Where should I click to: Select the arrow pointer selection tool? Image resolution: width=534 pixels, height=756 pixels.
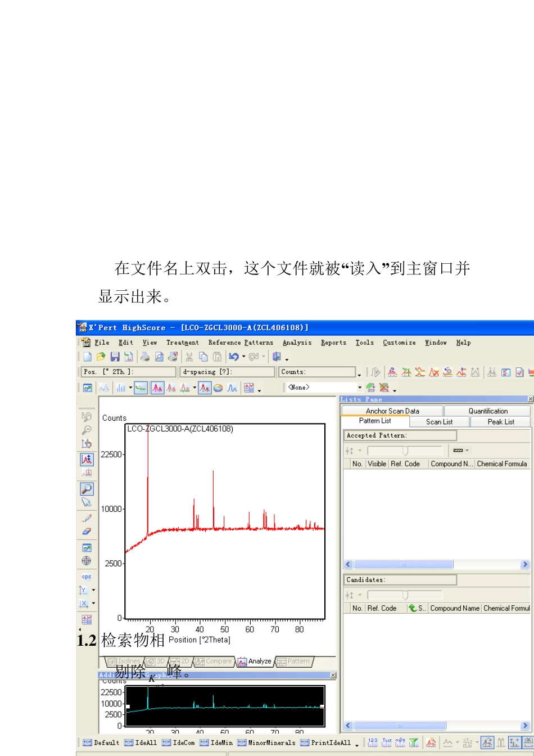pyautogui.click(x=87, y=502)
